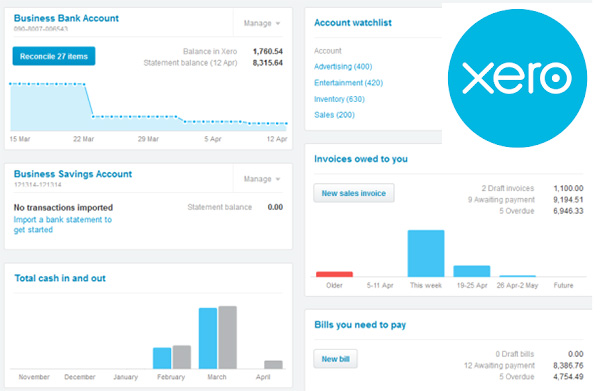This screenshot has width=600, height=391.
Task: Click the Xero logo circle
Action: (x=517, y=78)
